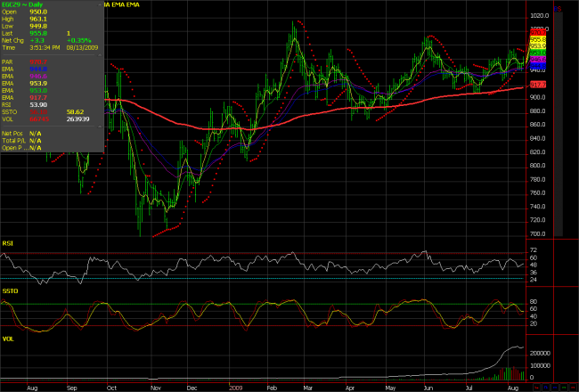Click the SSTO panel label
The height and width of the screenshot is (392, 579).
click(10, 291)
